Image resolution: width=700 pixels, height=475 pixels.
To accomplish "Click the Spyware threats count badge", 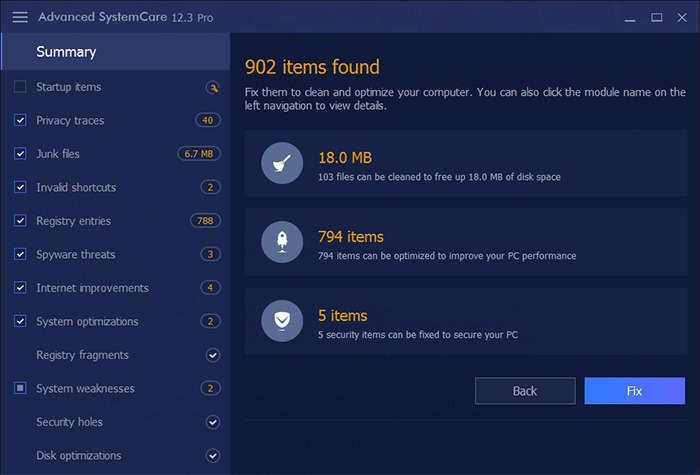I will (x=210, y=254).
